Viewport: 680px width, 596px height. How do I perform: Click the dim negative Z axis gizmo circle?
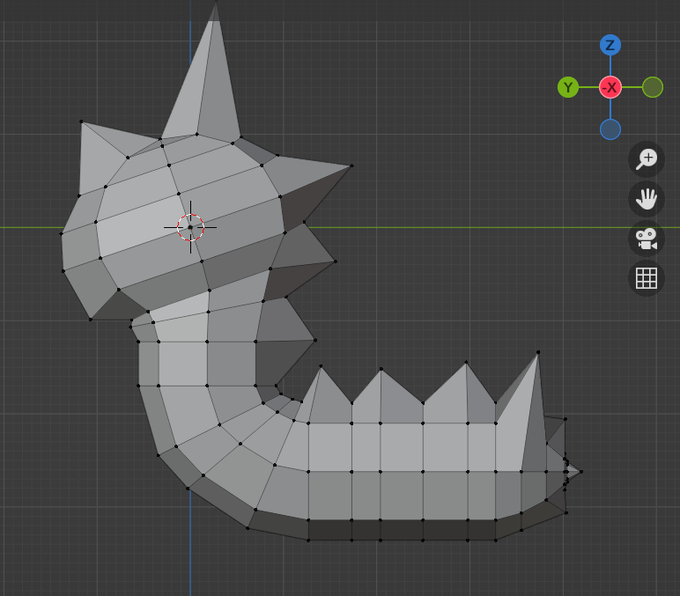[610, 129]
